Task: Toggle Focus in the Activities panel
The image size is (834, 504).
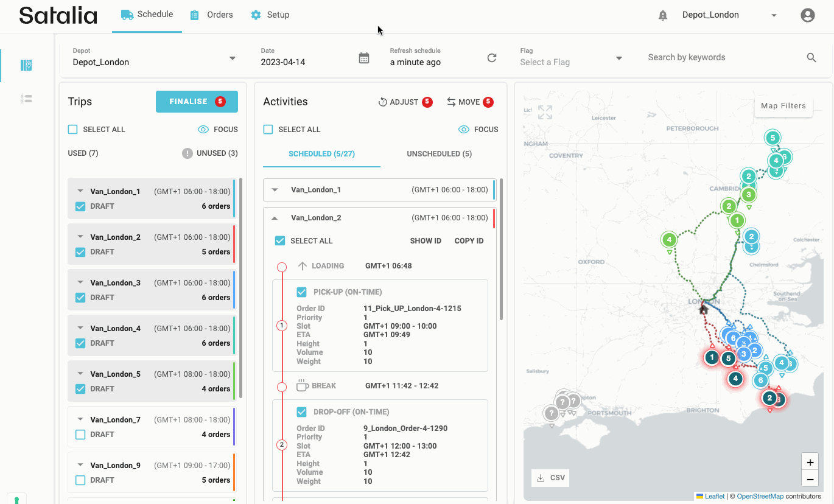Action: [478, 130]
